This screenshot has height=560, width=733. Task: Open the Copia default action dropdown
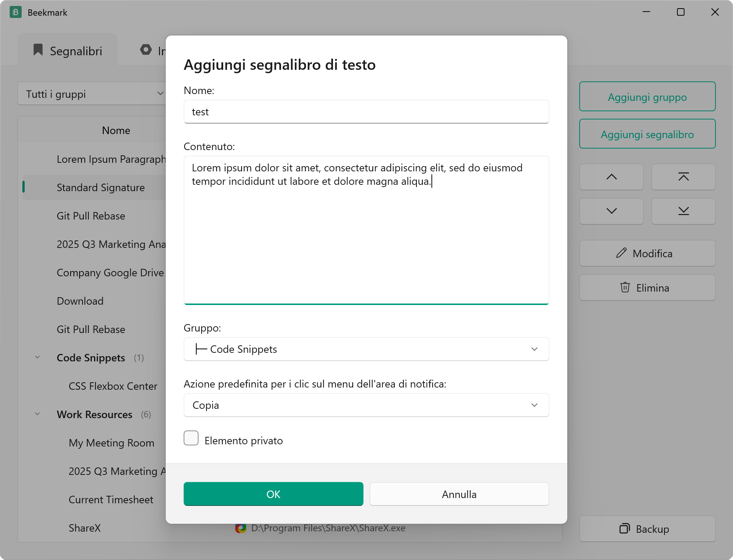point(366,405)
